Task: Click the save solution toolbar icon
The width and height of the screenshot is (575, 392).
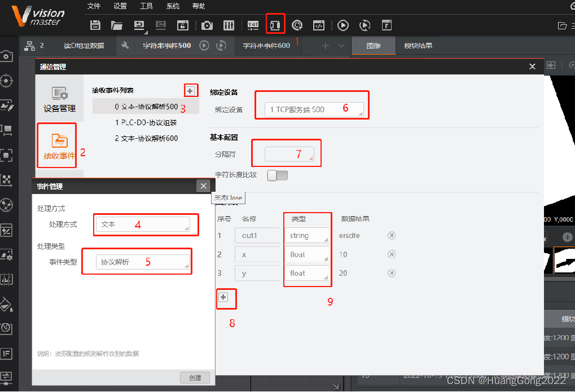Action: click(x=95, y=25)
